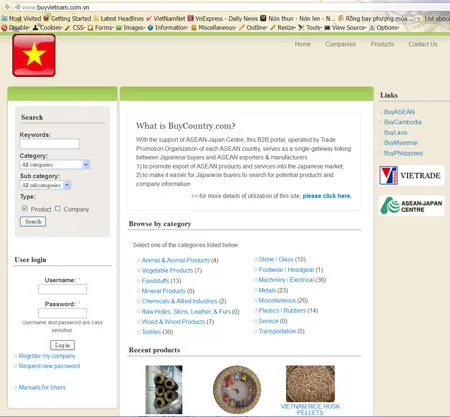Open the Most Visited bookmarks folder
The image size is (450, 417).
pos(22,18)
